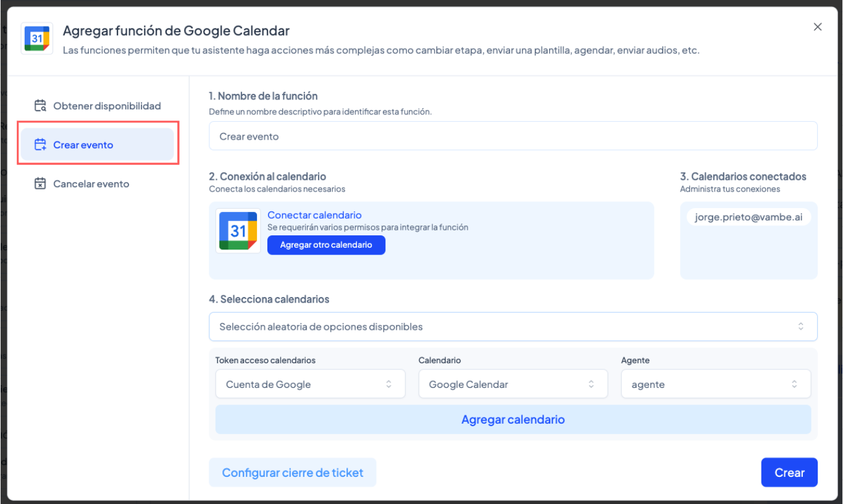Open the Cuenta de Google dropdown
Image resolution: width=843 pixels, height=504 pixels.
tap(310, 384)
